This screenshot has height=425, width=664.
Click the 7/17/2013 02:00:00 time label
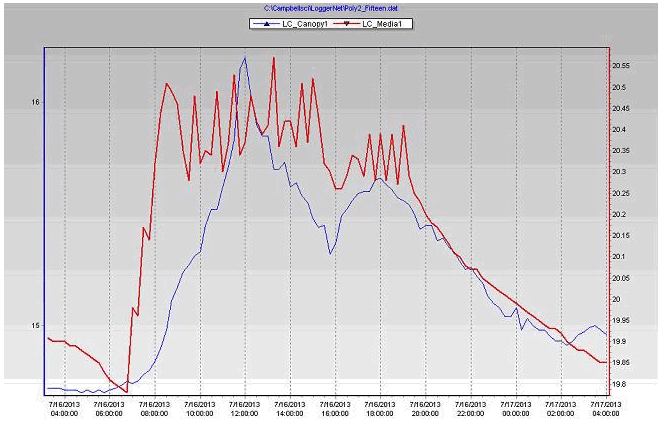coord(561,409)
